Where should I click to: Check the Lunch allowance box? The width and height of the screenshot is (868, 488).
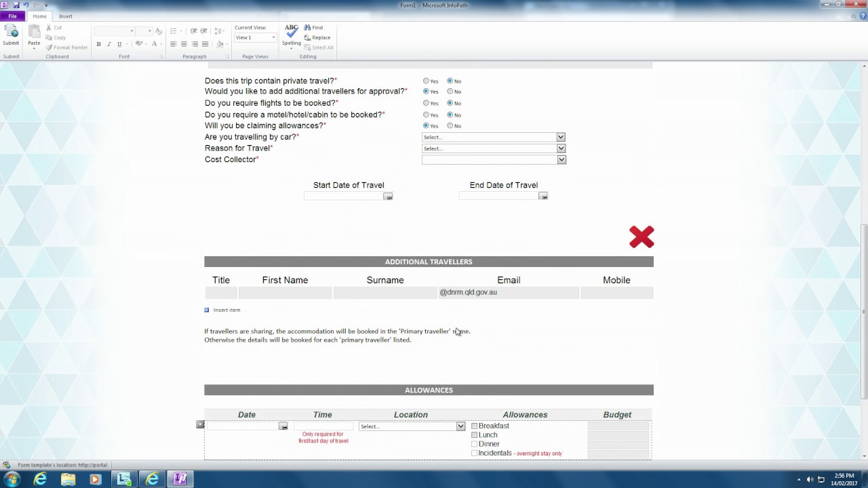(474, 435)
